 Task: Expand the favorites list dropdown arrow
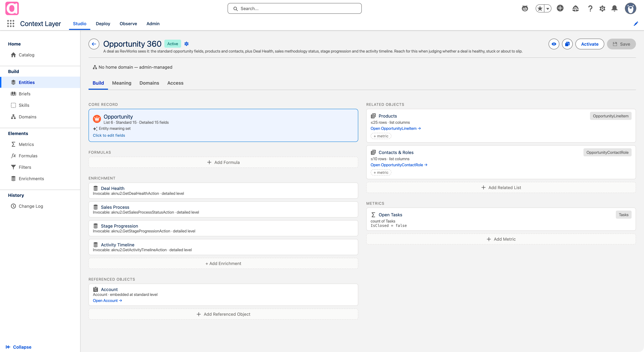coord(548,9)
